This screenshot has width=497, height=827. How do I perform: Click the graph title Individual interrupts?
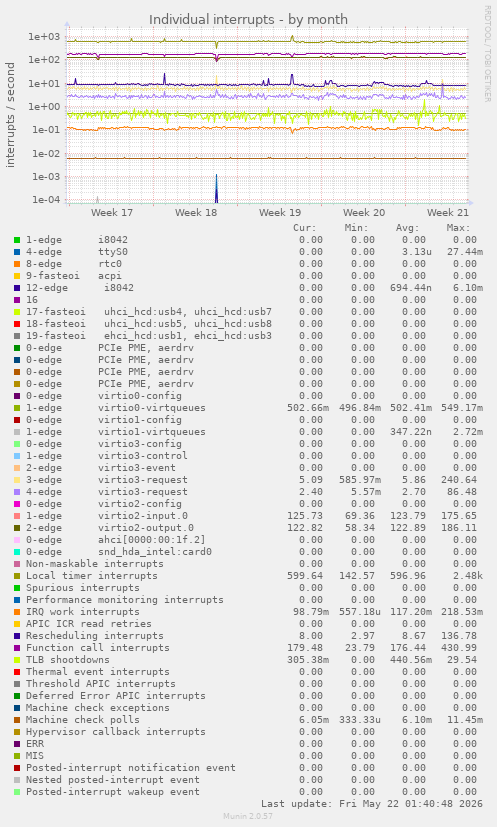248,20
